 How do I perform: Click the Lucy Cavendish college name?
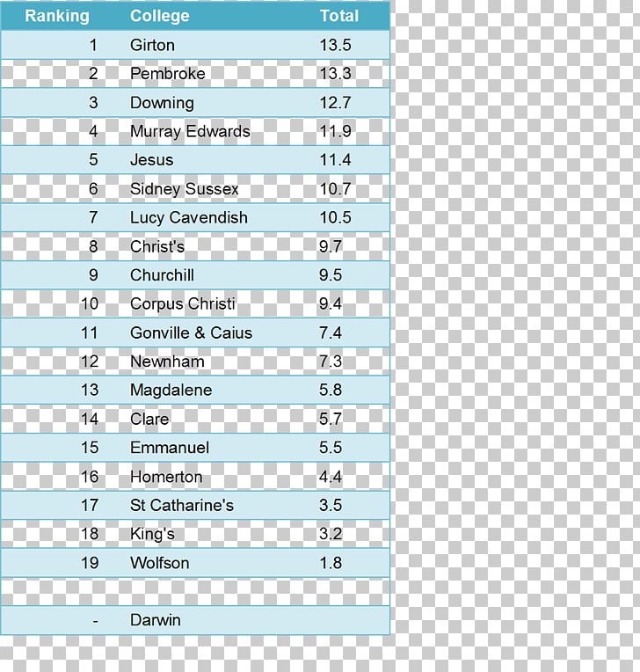pos(188,218)
